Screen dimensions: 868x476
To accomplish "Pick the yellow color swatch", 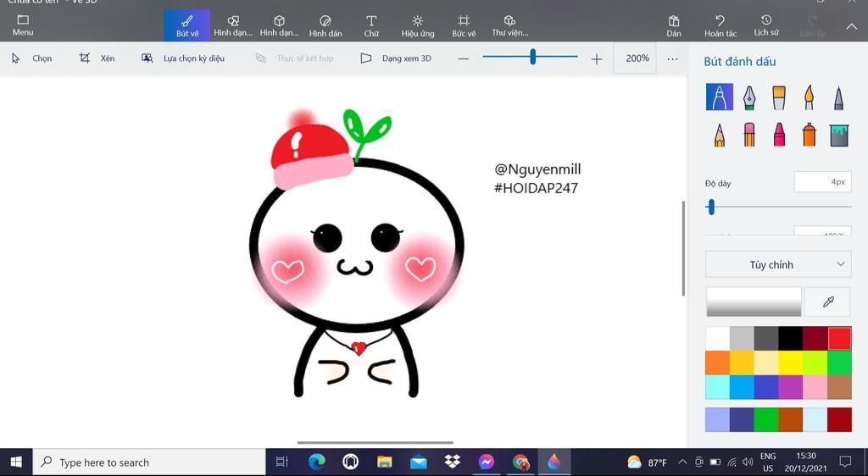I will point(791,363).
